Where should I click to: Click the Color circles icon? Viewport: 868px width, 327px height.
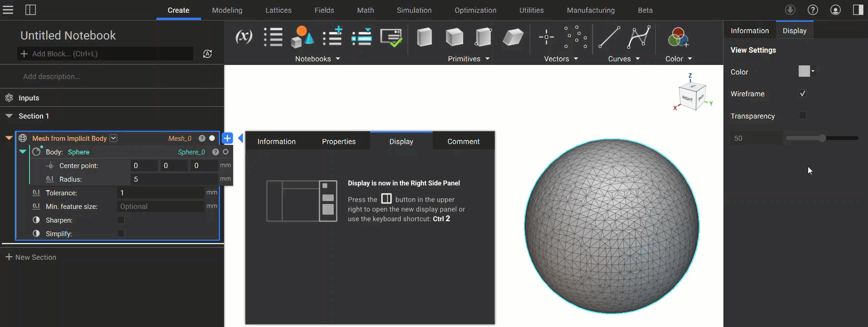point(678,37)
